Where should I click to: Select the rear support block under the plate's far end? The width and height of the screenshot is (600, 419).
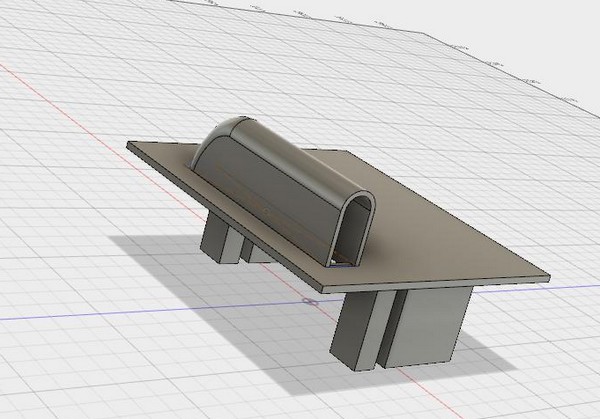tap(222, 238)
